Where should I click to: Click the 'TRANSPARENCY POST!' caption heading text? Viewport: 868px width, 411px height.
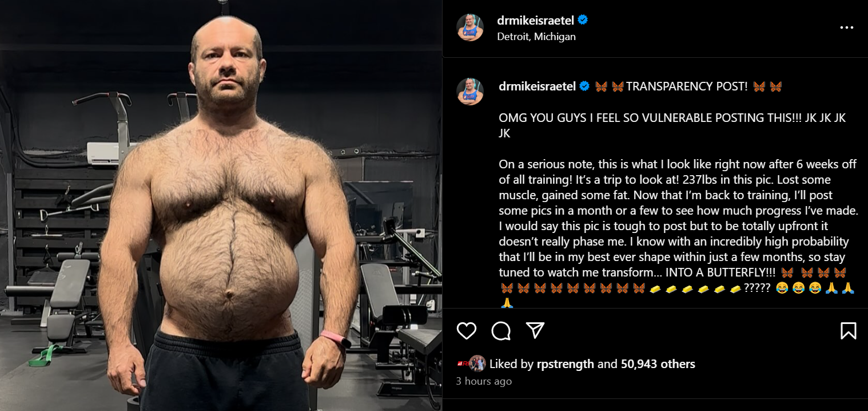(x=687, y=86)
